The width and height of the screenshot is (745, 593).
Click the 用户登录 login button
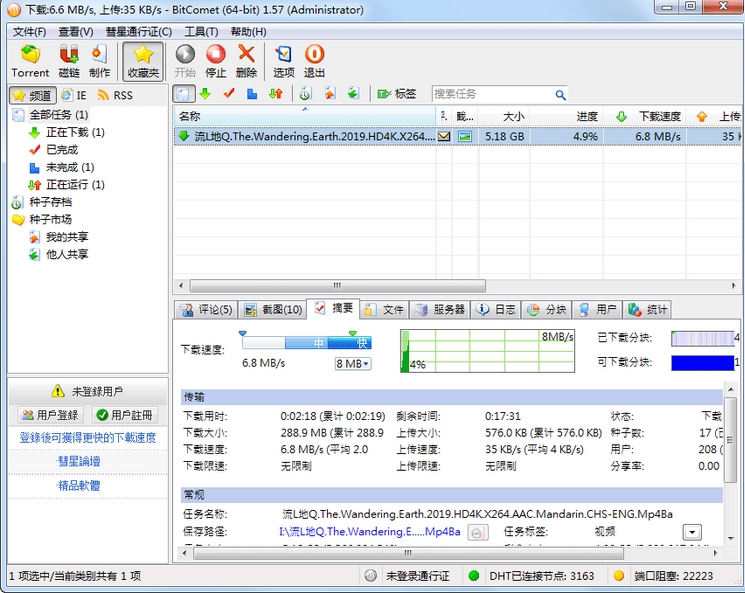pyautogui.click(x=50, y=415)
